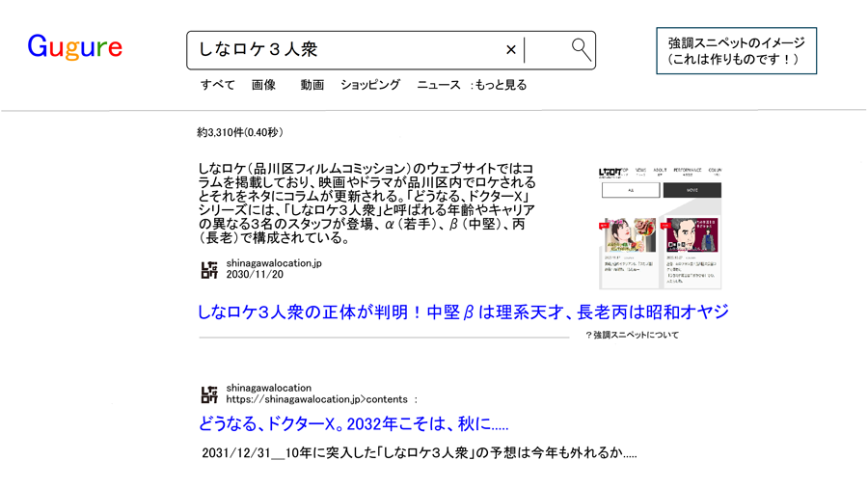
Task: Click the 強調スニペットについて link
Action: point(632,335)
